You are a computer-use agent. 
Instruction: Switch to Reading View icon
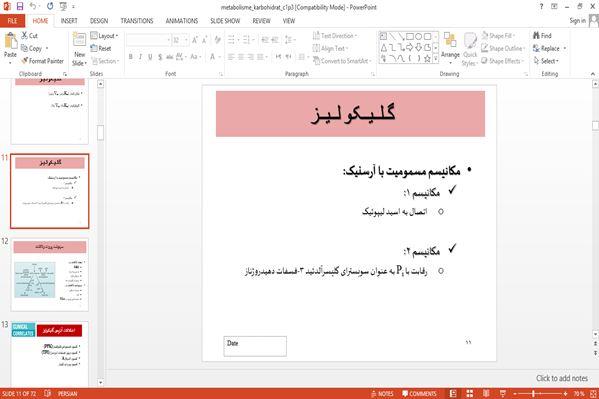[486, 394]
